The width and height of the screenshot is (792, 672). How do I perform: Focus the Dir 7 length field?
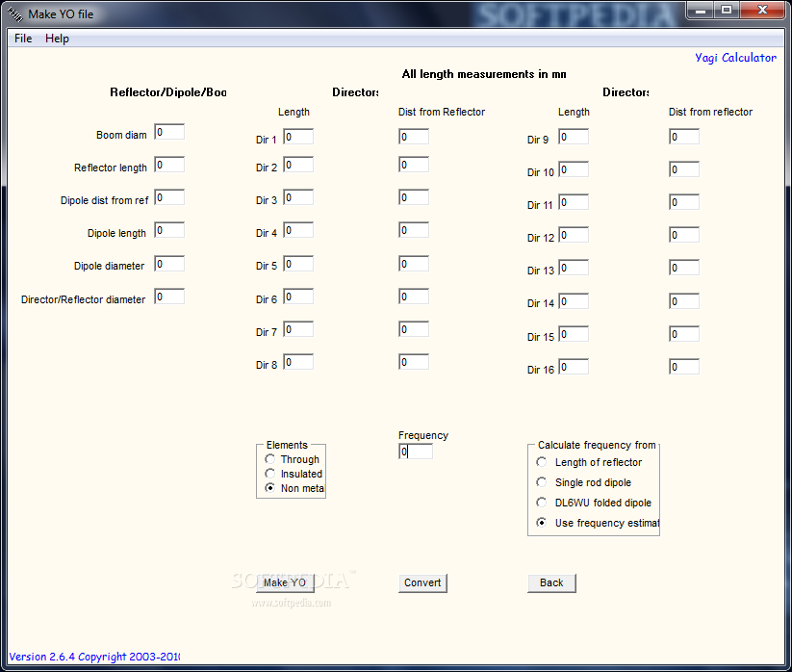coord(298,329)
